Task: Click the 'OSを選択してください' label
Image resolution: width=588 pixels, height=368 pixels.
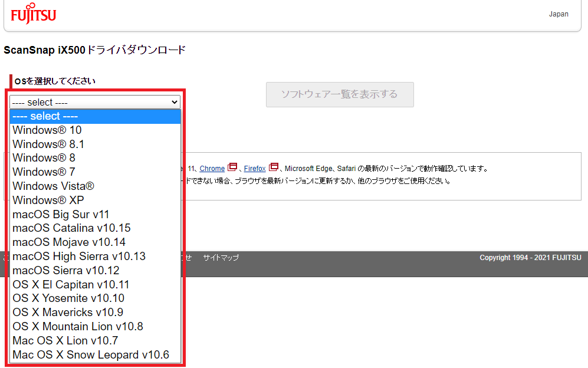Action: [55, 81]
